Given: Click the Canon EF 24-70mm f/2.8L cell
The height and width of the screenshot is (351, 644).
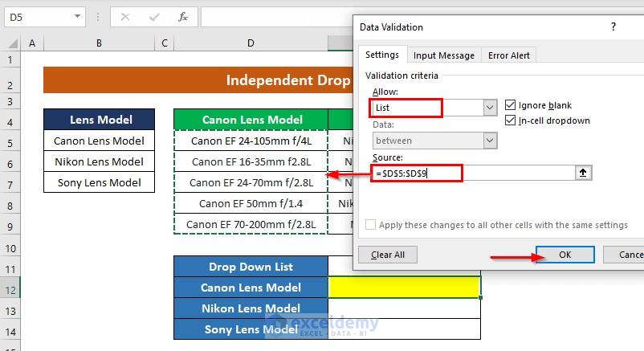Looking at the screenshot, I should 251,183.
